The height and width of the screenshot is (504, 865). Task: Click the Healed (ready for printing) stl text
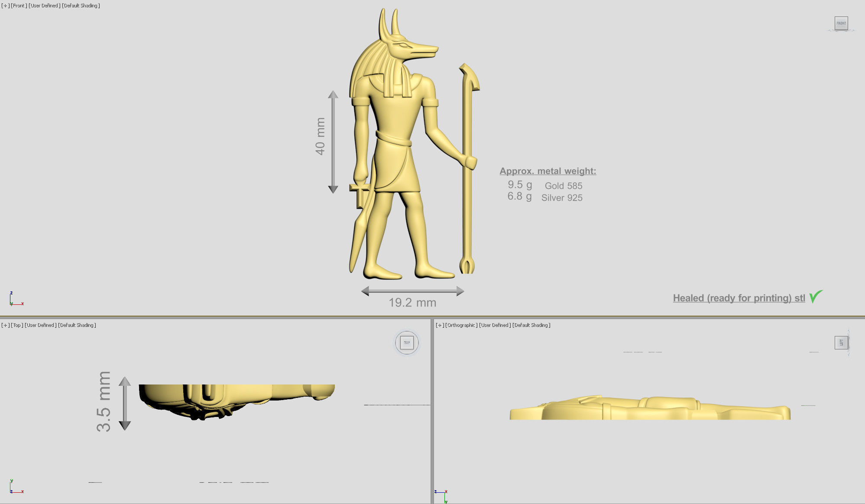click(x=739, y=298)
